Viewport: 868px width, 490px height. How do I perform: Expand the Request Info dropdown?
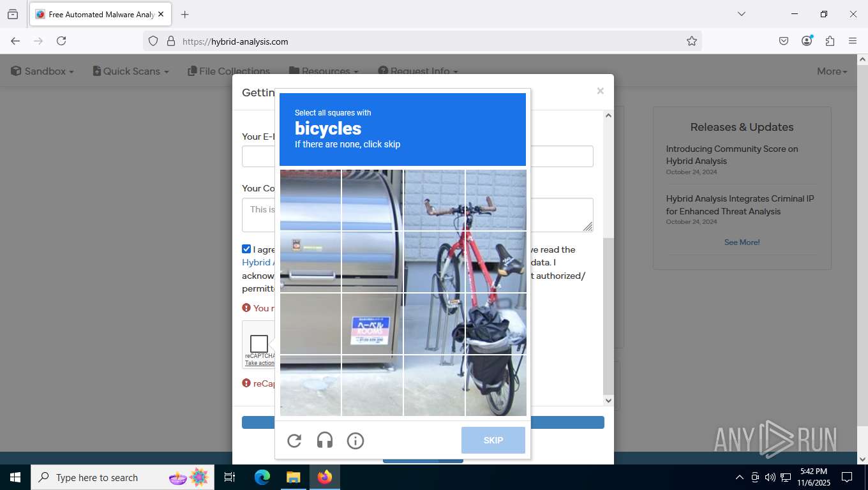click(x=418, y=71)
